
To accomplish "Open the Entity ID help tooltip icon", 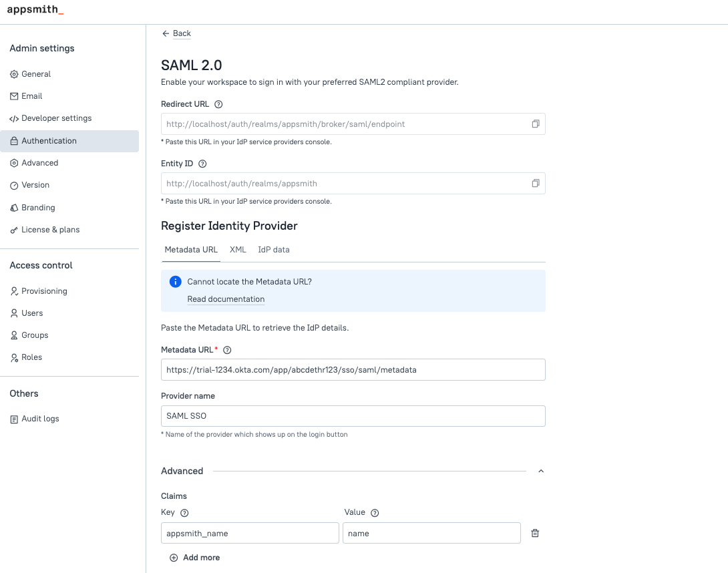I will click(x=201, y=164).
